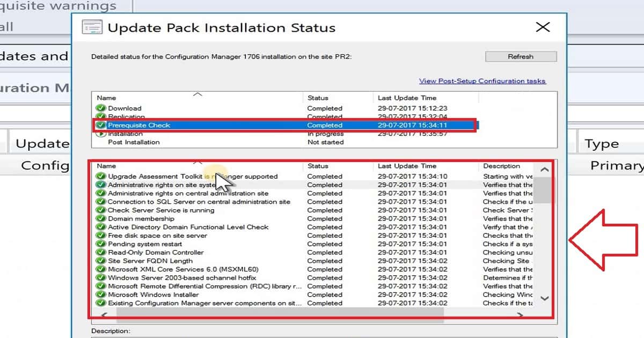Select 'Check Server Service is running' text
Viewport: 644px width, 338px height.
161,210
